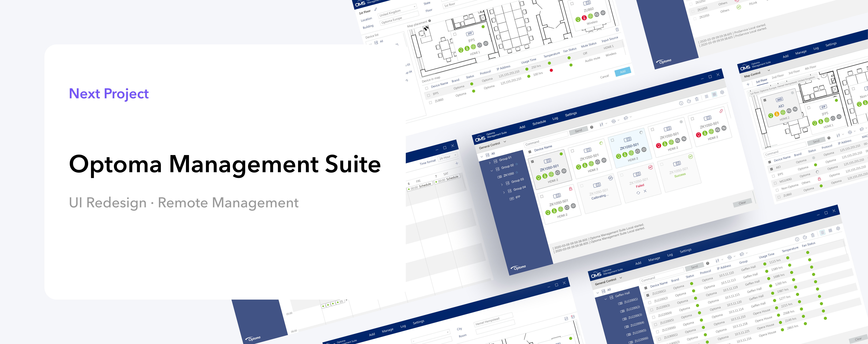The height and width of the screenshot is (344, 868).
Task: Click Send button in center General Control window
Action: point(578,131)
